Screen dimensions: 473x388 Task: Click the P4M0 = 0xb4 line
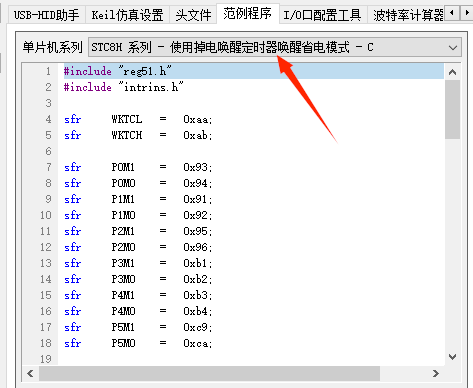[x=138, y=311]
